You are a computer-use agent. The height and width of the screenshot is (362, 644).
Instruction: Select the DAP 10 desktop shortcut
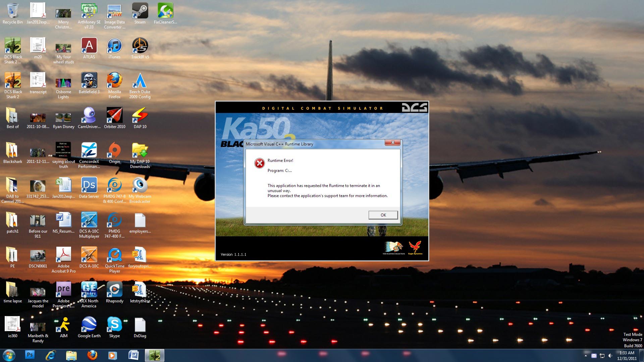(x=140, y=118)
